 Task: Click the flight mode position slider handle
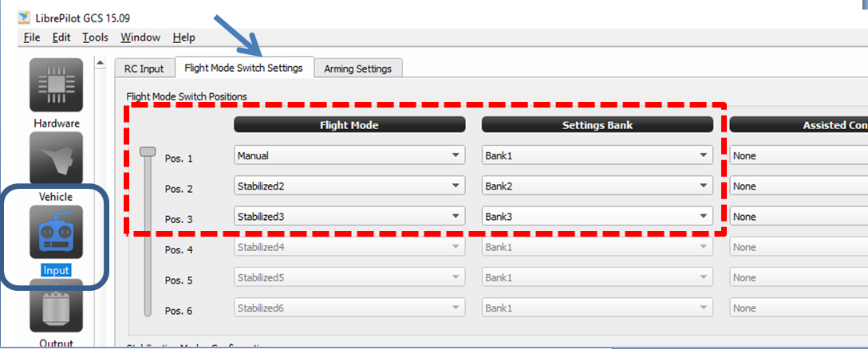point(147,151)
